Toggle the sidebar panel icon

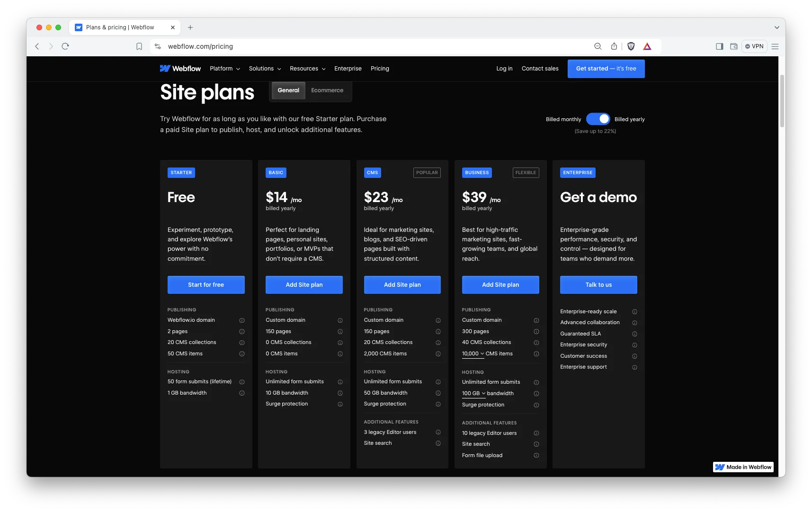pos(719,46)
